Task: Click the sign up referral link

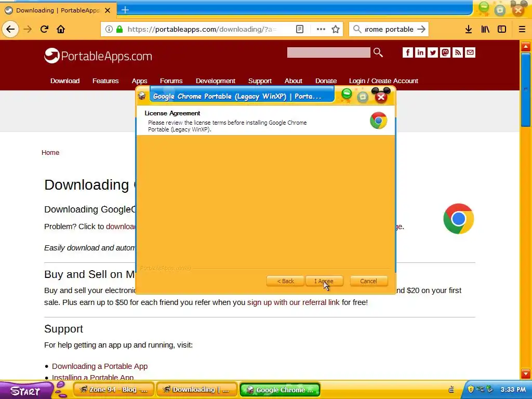Action: point(293,302)
